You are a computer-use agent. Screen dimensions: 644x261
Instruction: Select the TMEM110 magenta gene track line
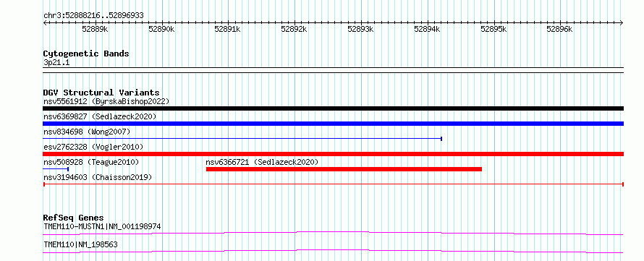coord(333,251)
